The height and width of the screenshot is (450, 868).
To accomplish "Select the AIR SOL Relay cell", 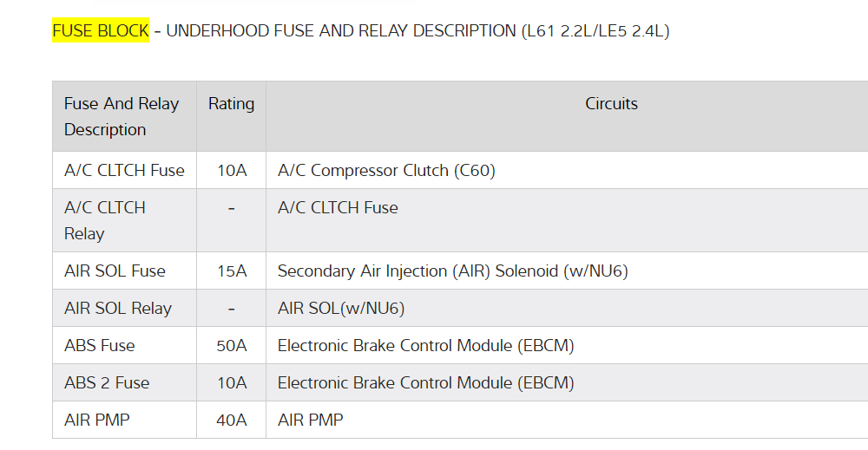I will pyautogui.click(x=118, y=309).
